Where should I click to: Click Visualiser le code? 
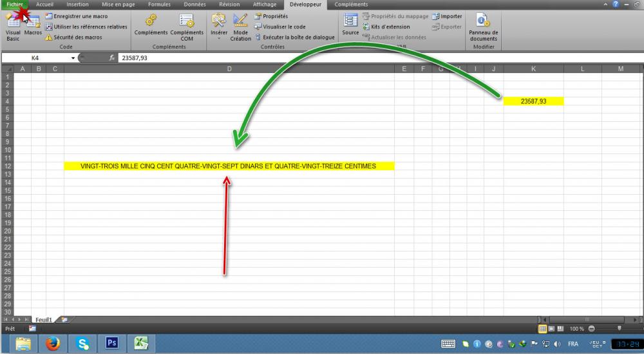pos(279,26)
